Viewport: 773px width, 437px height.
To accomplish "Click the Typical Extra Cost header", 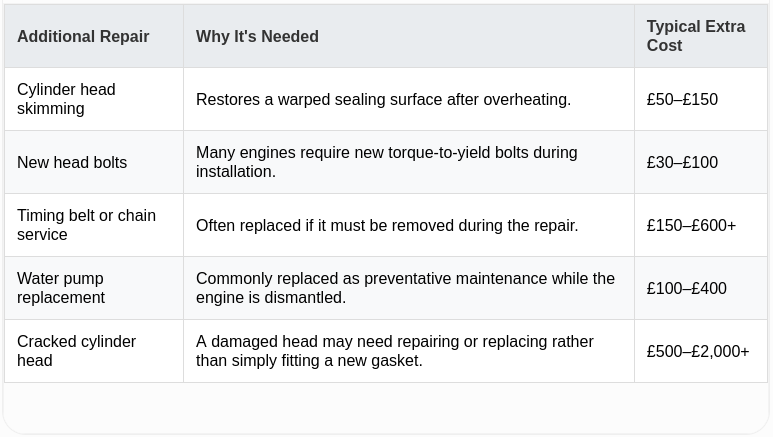I will [701, 36].
